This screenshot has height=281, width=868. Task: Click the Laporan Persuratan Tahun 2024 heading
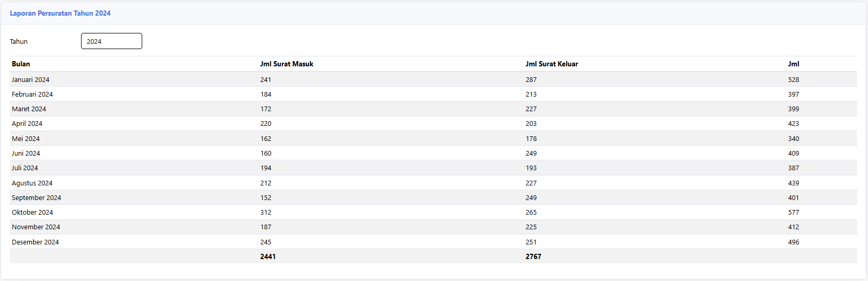tap(60, 13)
